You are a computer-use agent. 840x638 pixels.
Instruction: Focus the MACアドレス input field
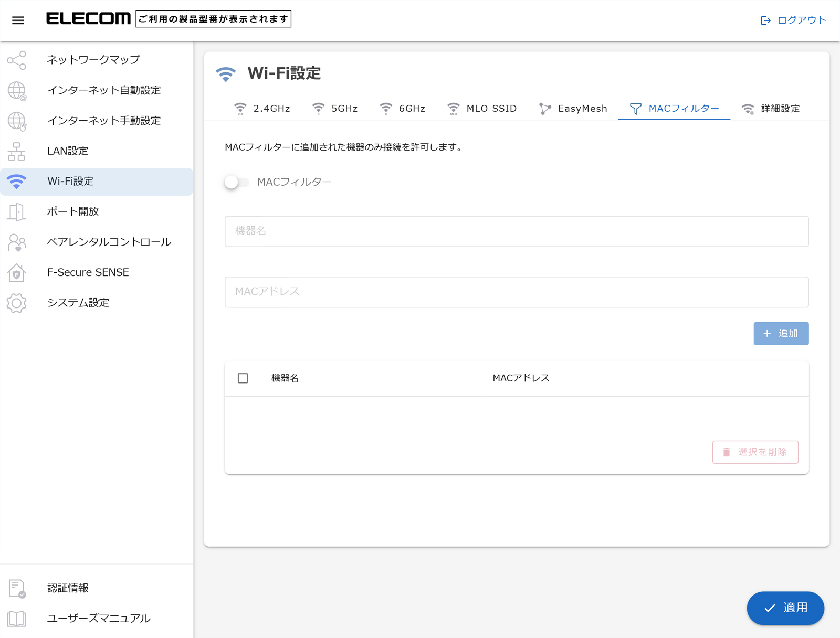click(x=517, y=292)
